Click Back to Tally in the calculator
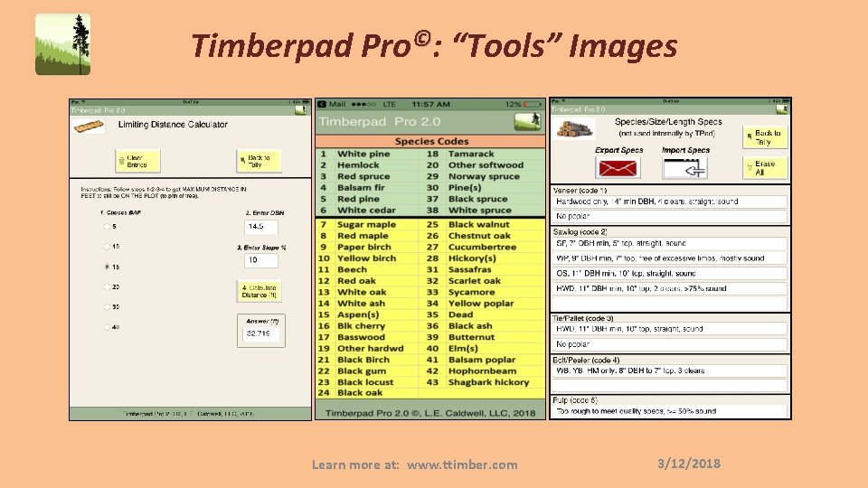868x488 pixels. (x=259, y=161)
